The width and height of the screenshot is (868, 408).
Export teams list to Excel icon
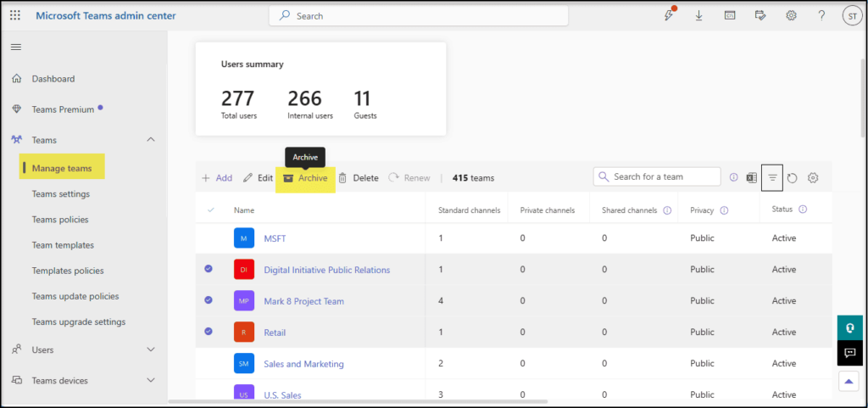pos(751,177)
